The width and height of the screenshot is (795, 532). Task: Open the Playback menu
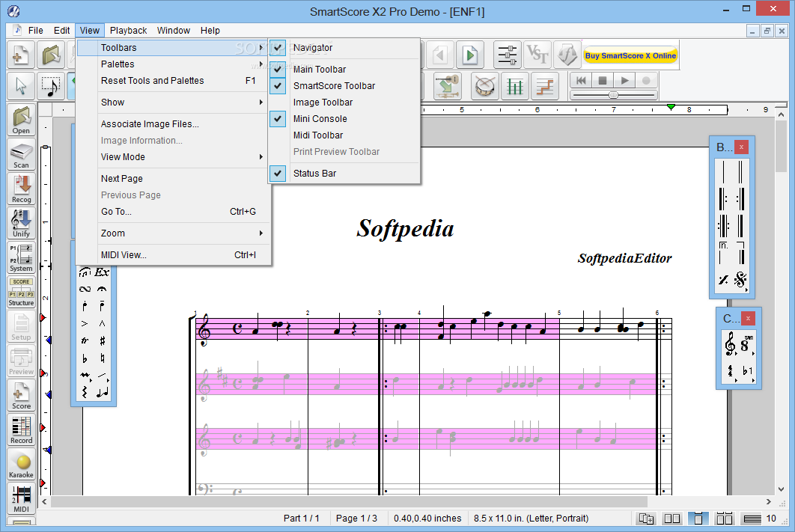[128, 31]
